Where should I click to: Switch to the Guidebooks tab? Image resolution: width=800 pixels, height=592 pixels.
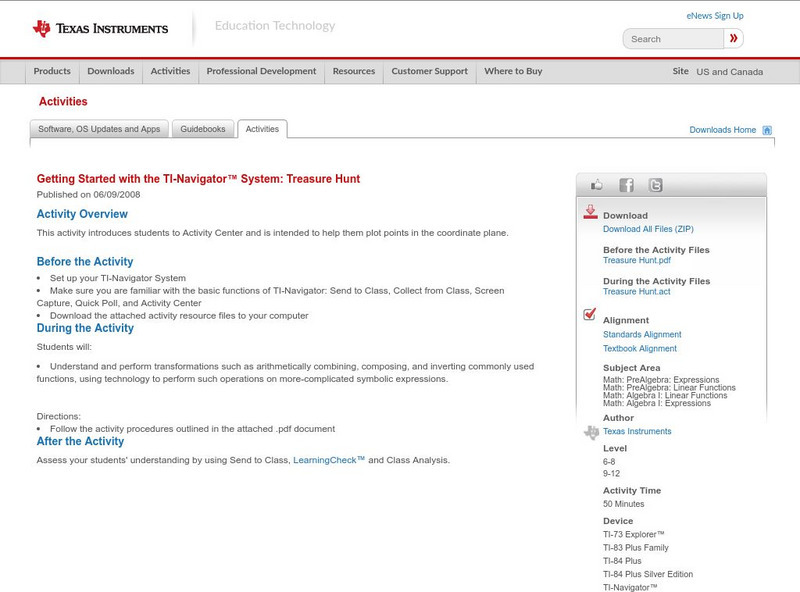click(x=203, y=129)
